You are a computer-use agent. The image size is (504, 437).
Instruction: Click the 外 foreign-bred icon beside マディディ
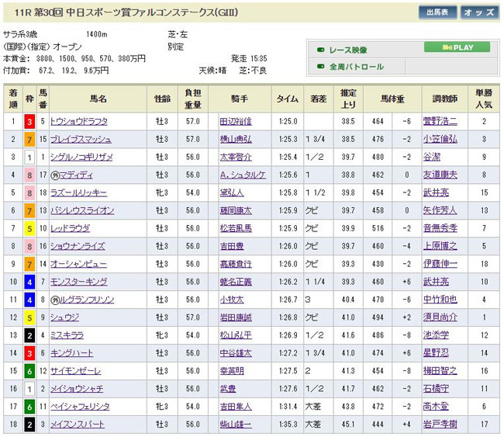tap(55, 175)
